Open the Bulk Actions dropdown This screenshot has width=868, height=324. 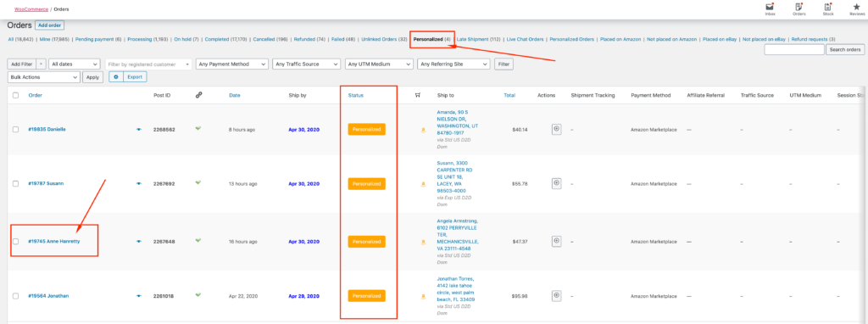44,77
